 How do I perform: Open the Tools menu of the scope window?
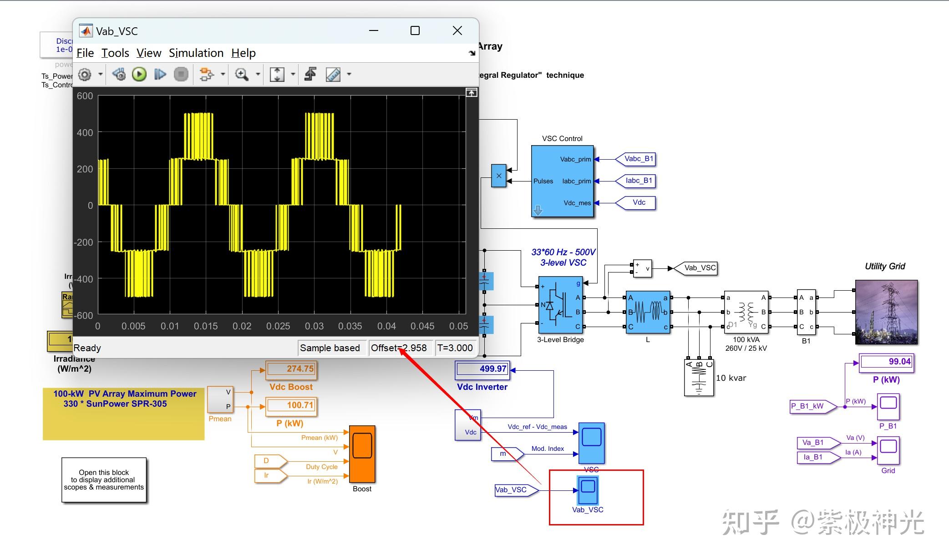pos(115,53)
